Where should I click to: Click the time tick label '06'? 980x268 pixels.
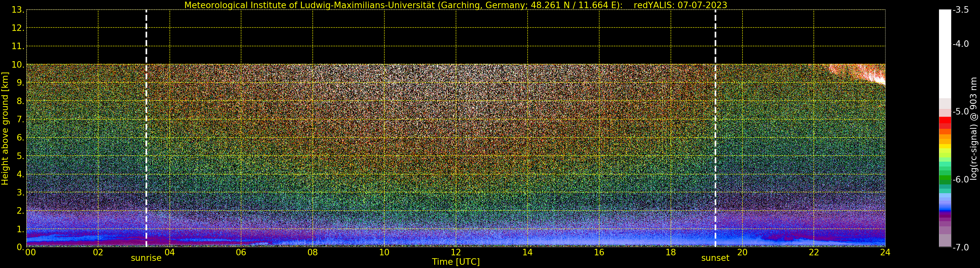[241, 252]
